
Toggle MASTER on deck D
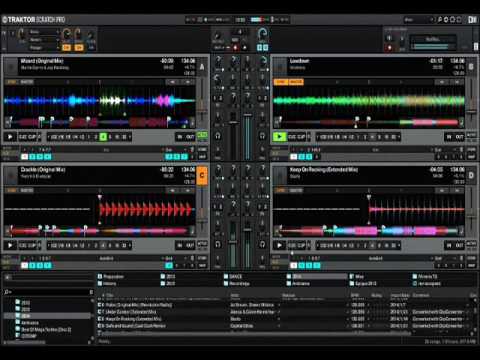(296, 191)
